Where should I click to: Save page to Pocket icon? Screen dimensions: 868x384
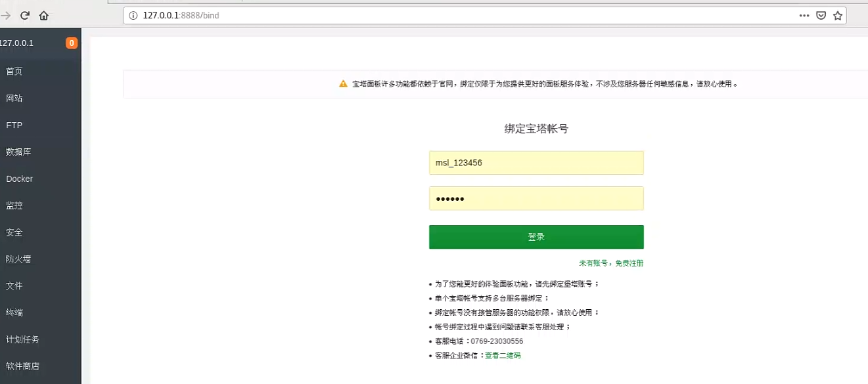coord(821,15)
